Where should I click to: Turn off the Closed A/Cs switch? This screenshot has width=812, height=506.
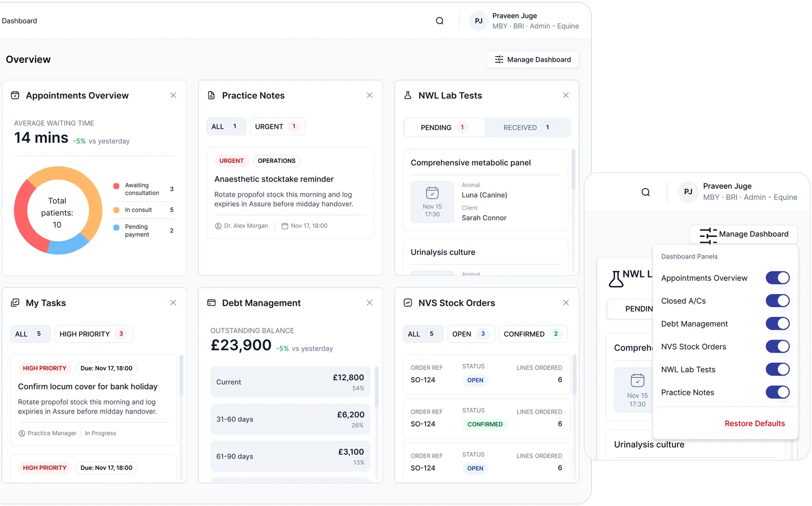[778, 301]
